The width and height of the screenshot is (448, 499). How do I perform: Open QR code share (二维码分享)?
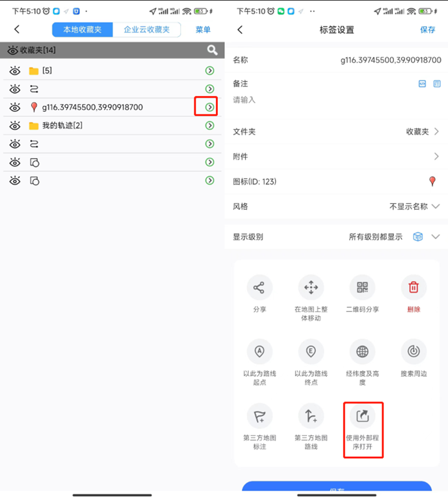[x=362, y=287]
